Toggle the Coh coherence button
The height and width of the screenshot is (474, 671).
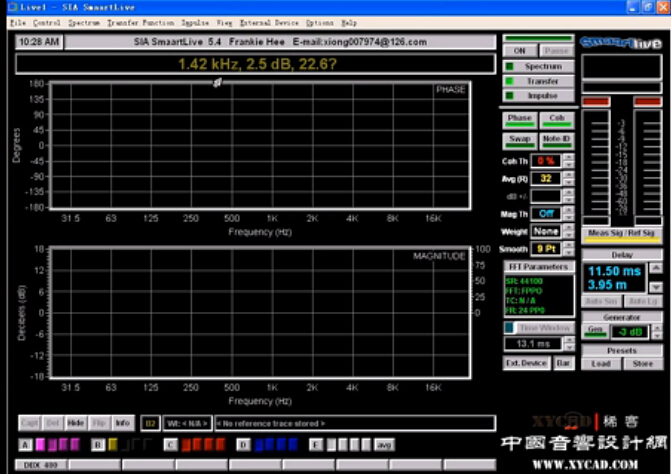click(x=556, y=119)
